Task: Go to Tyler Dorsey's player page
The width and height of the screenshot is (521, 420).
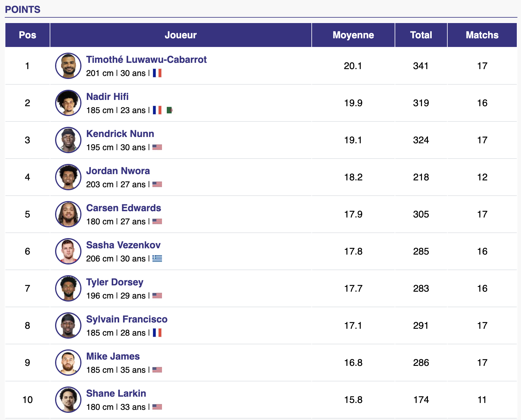Action: (x=115, y=282)
